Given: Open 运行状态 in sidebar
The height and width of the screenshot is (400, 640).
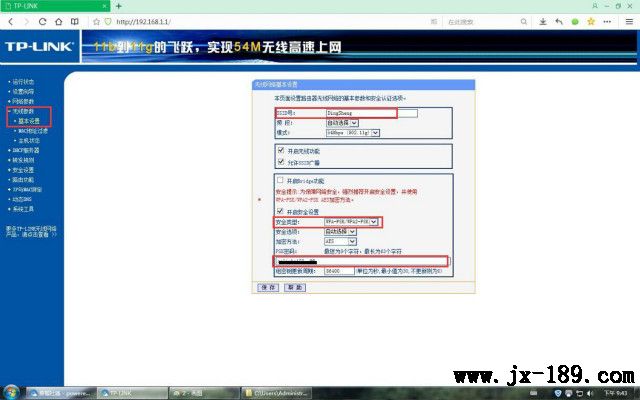Looking at the screenshot, I should [23, 82].
